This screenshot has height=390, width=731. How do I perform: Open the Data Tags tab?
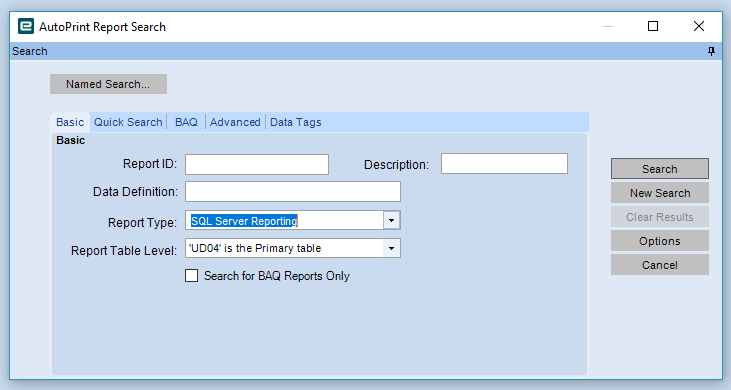click(296, 122)
